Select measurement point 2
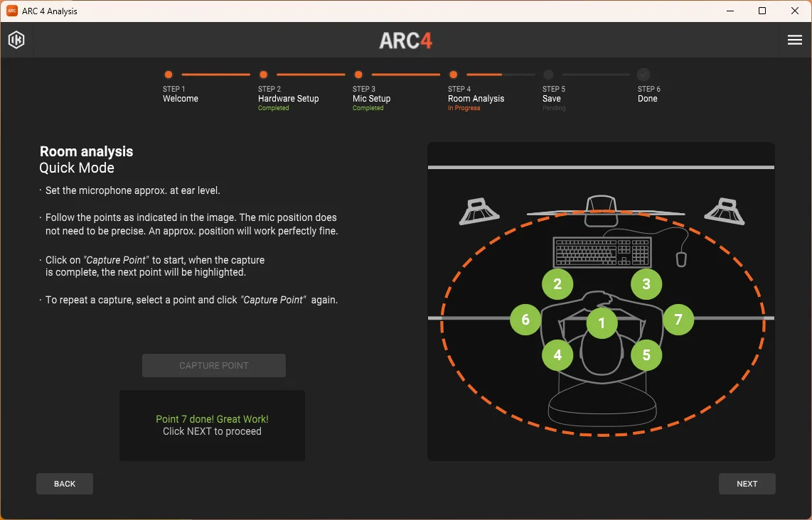This screenshot has height=520, width=812. pyautogui.click(x=557, y=284)
